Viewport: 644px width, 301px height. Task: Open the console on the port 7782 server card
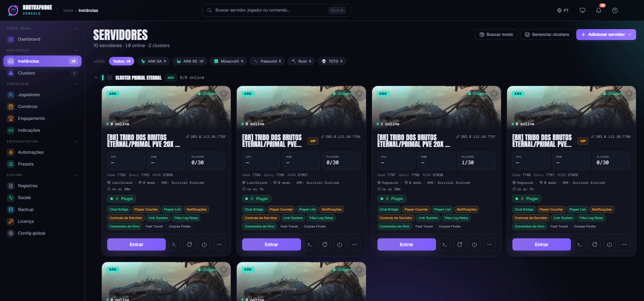(175, 244)
